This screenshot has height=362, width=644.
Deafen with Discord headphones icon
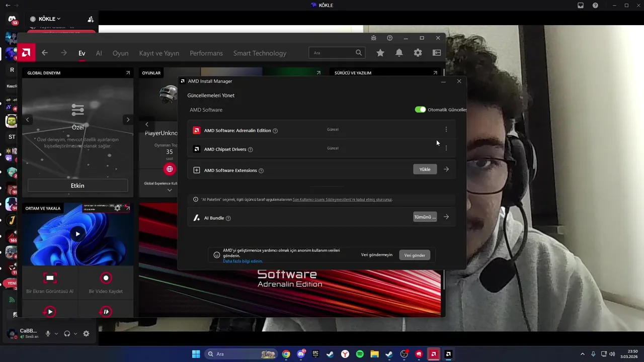(x=67, y=333)
